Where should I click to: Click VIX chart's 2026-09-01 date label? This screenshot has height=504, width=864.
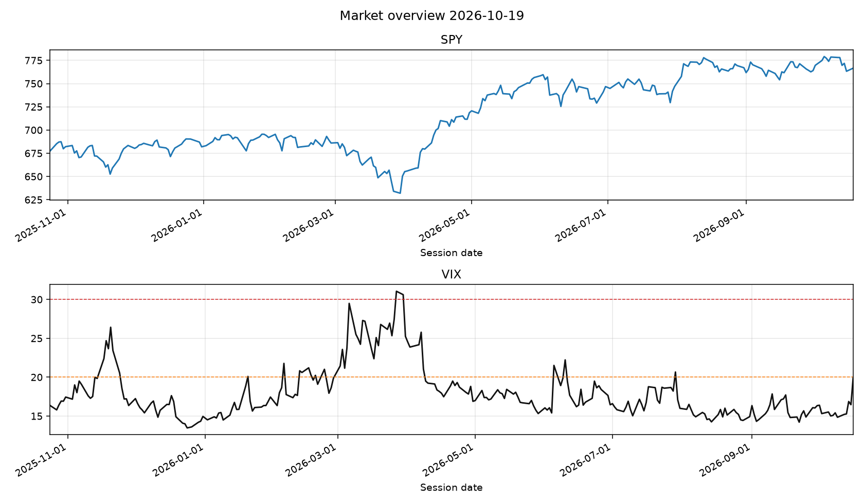coord(726,459)
